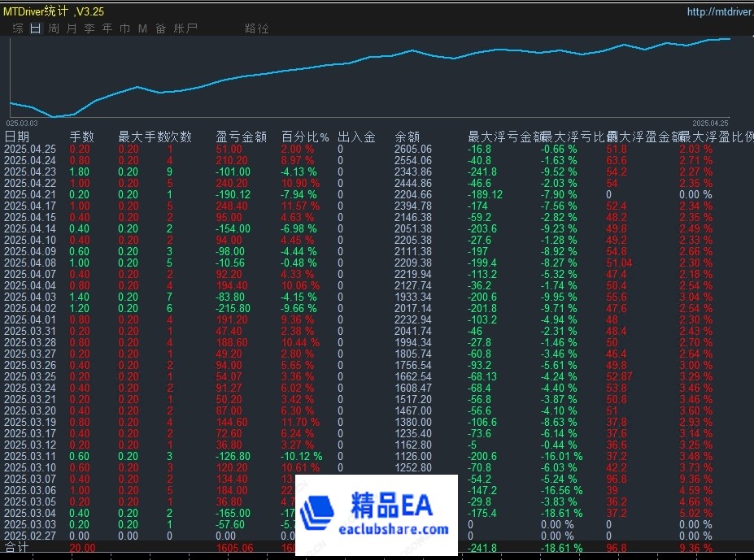Sort by the 百分比% column
This screenshot has height=560, width=754.
[305, 137]
